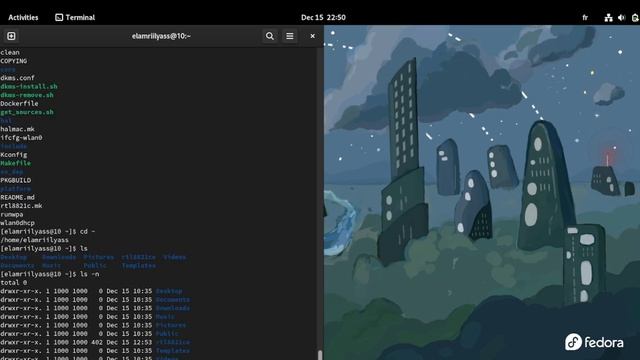Open the terminal hamburger menu
Viewport: 640px width, 360px height.
point(290,36)
